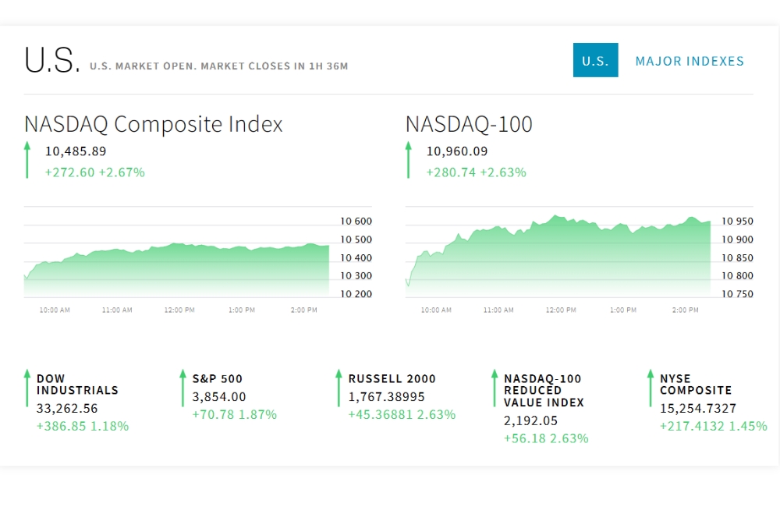Select the U.S. tab
780x532 pixels.
[595, 60]
